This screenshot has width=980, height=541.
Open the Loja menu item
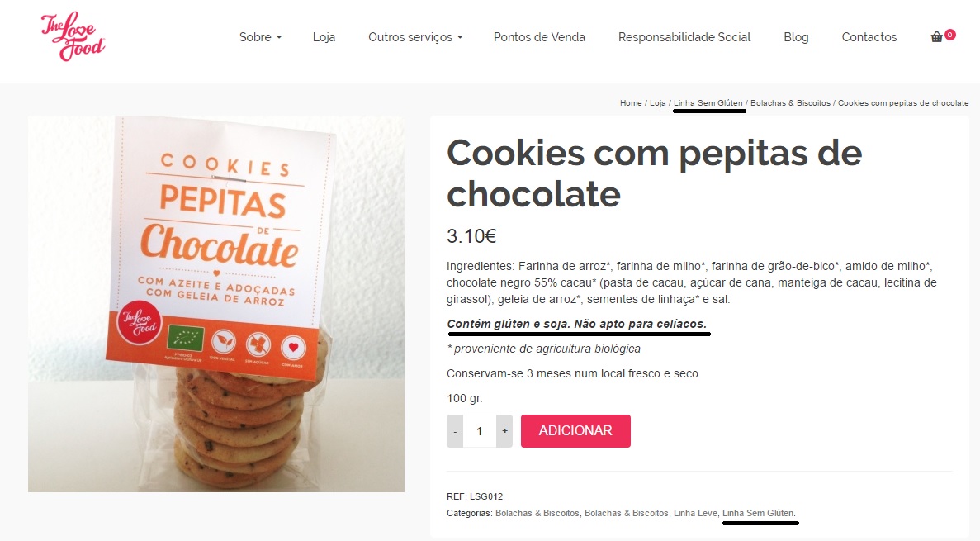point(324,37)
